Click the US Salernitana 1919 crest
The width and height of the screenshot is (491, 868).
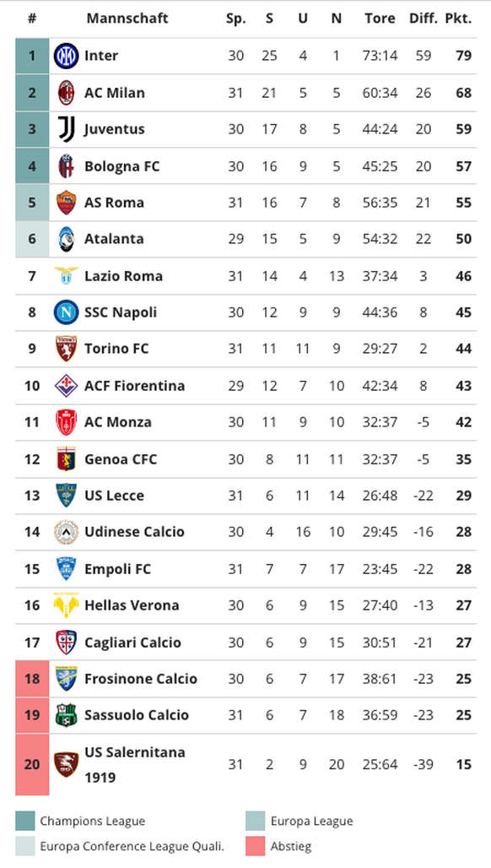pos(66,764)
